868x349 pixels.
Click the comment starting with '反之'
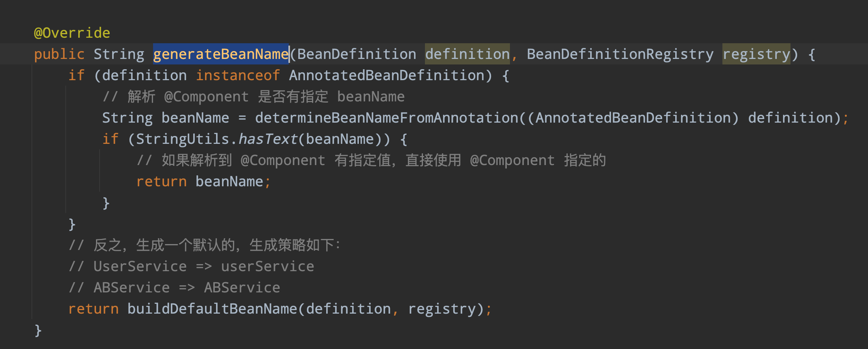205,245
